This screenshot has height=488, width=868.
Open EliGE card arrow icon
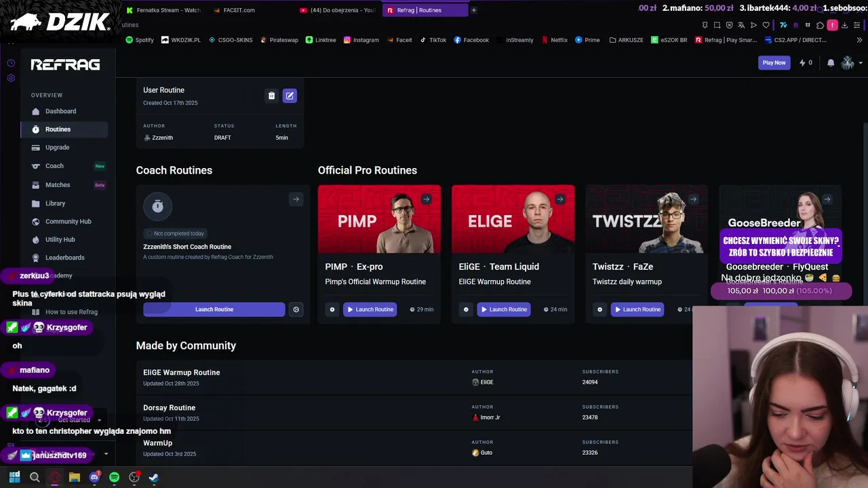(x=560, y=199)
